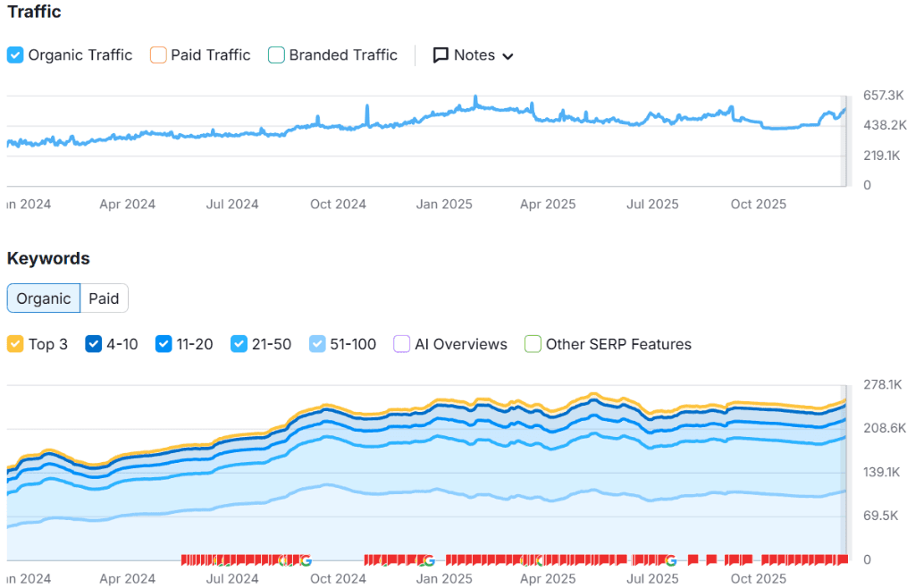The width and height of the screenshot is (915, 588).
Task: Select the Organic keywords tab
Action: [x=43, y=298]
